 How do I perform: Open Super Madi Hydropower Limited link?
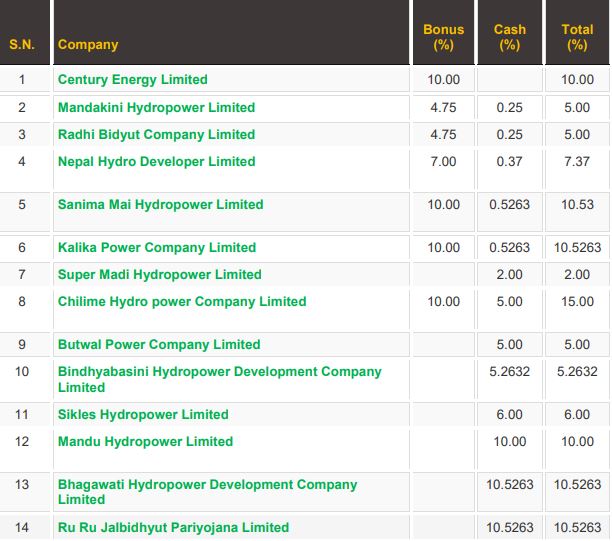[159, 274]
